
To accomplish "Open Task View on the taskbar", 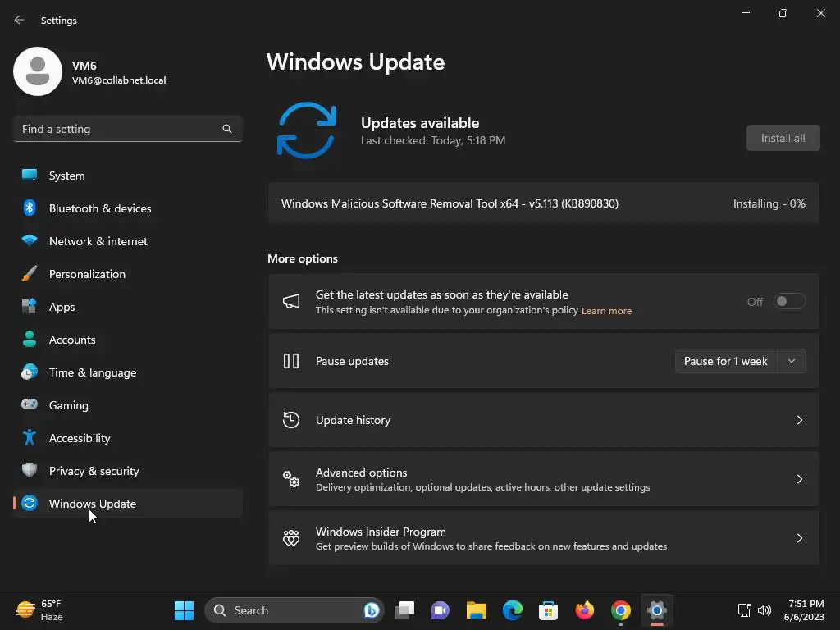I will point(404,610).
